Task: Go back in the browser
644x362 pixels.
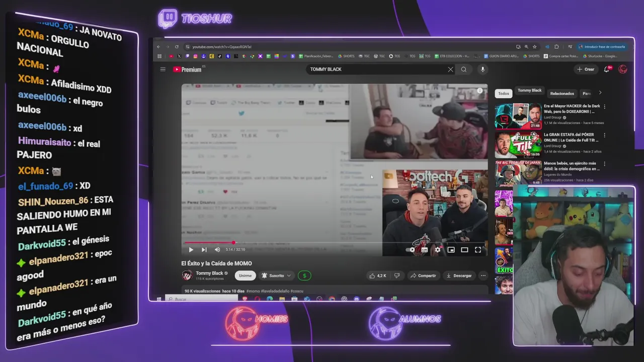Action: coord(158,47)
